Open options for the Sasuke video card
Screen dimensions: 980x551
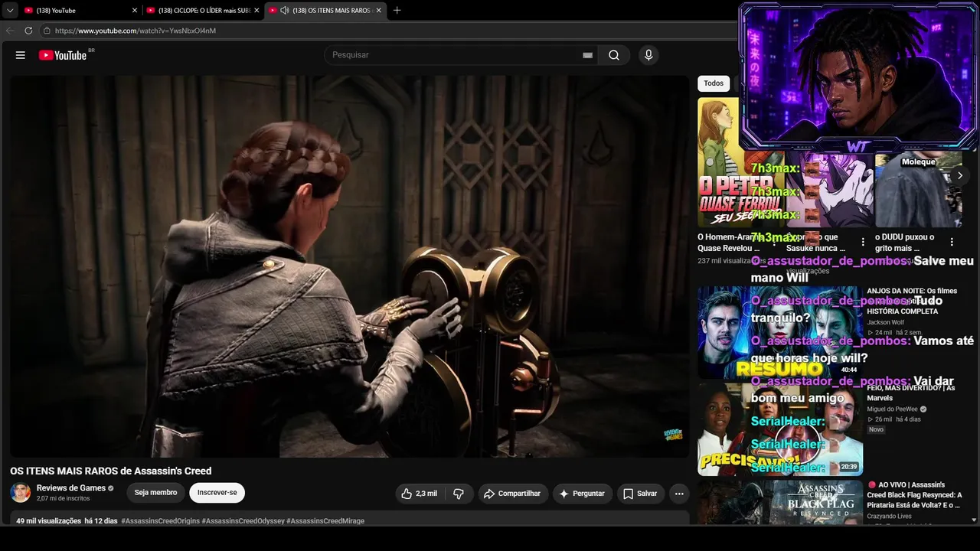(864, 242)
